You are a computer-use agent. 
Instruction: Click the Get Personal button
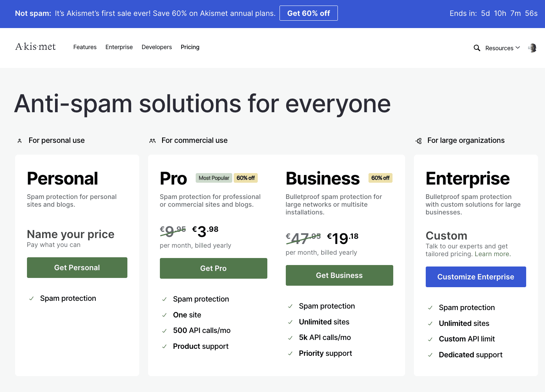click(x=77, y=268)
